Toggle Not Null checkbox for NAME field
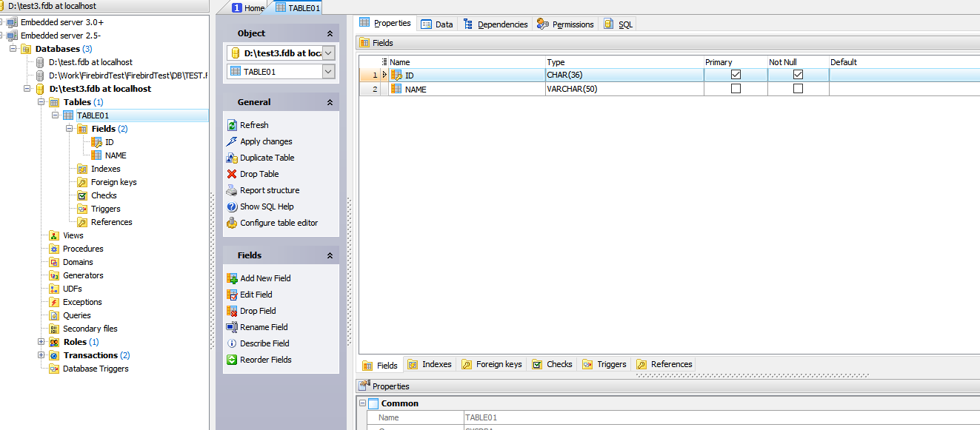The height and width of the screenshot is (430, 980). [798, 89]
